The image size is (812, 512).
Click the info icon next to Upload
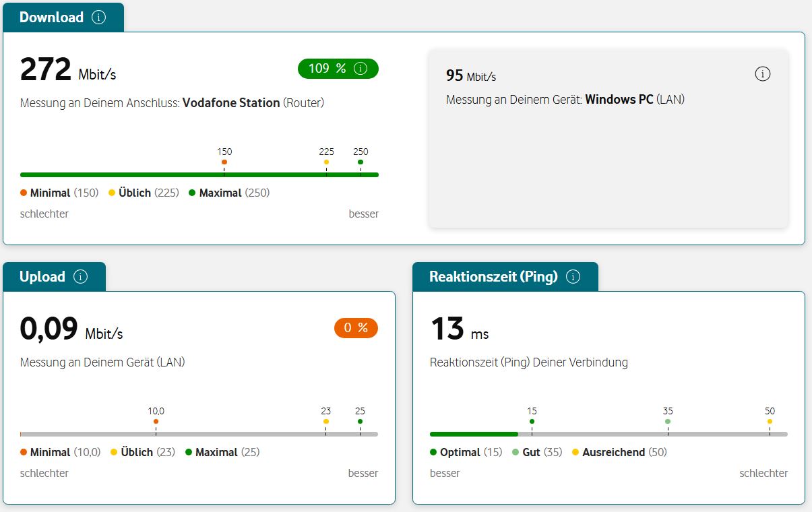[80, 277]
